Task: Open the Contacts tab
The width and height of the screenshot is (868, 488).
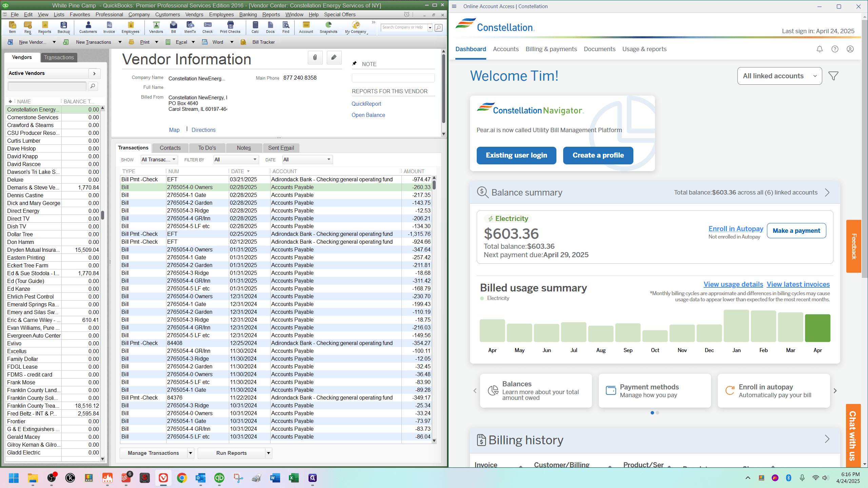Action: tap(170, 148)
